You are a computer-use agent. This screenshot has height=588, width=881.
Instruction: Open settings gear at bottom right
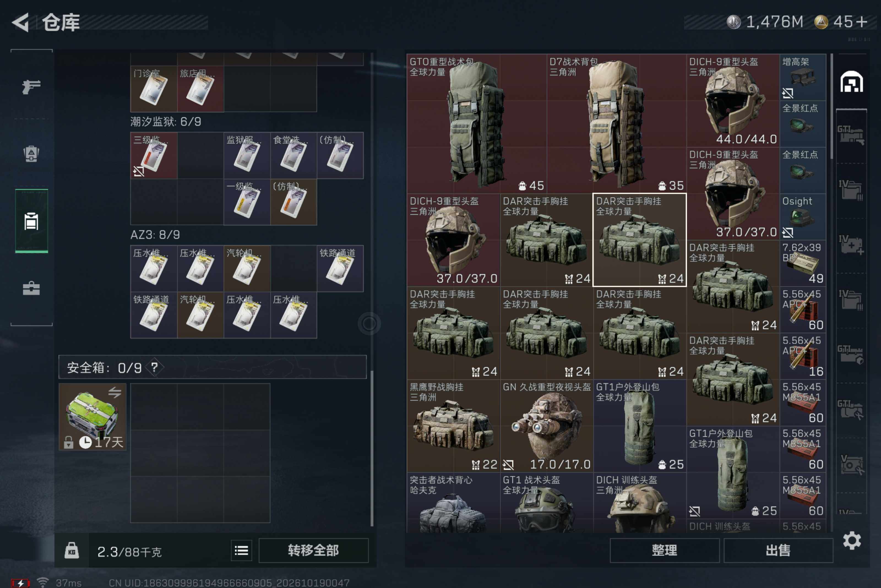coord(852,540)
